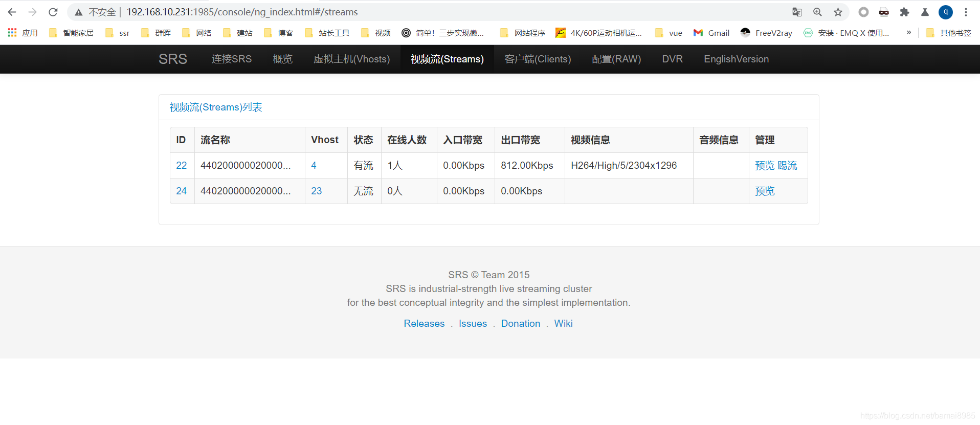980x425 pixels.
Task: Click the 有流 status cell
Action: [364, 165]
